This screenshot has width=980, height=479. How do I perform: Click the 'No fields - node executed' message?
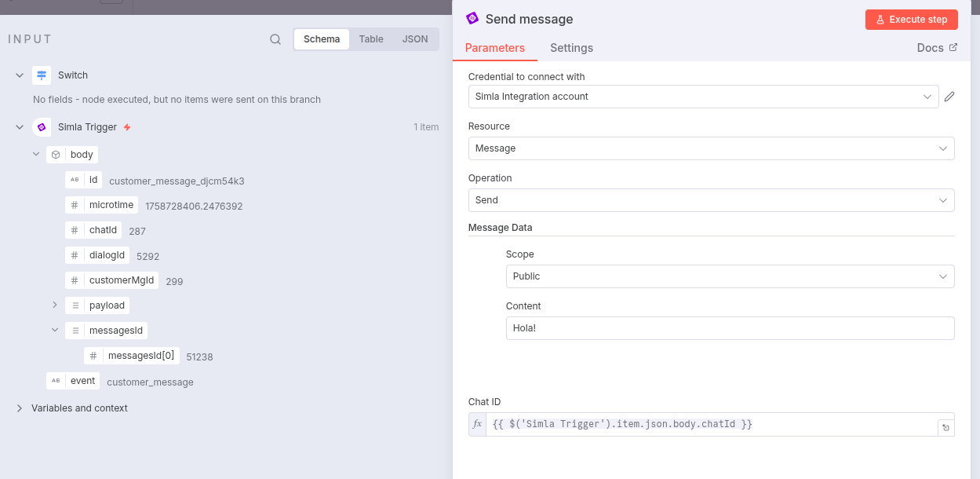coord(177,100)
